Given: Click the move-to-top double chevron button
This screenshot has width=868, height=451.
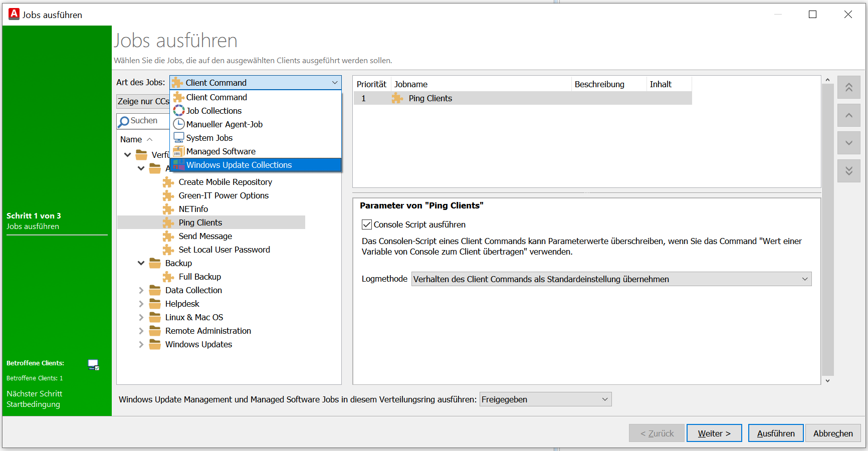Looking at the screenshot, I should click(x=848, y=88).
